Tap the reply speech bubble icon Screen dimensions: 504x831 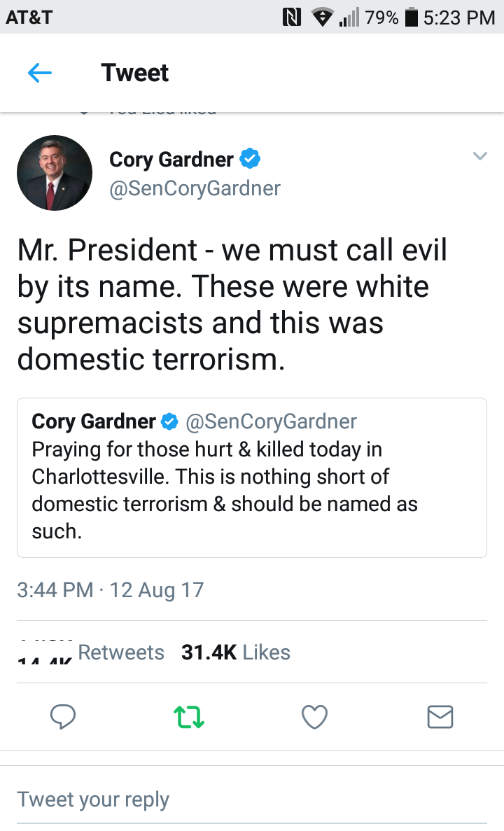point(64,716)
